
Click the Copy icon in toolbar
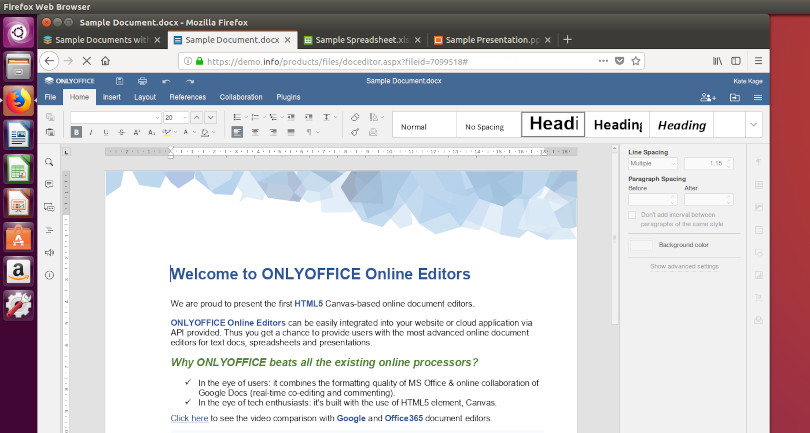pos(50,117)
